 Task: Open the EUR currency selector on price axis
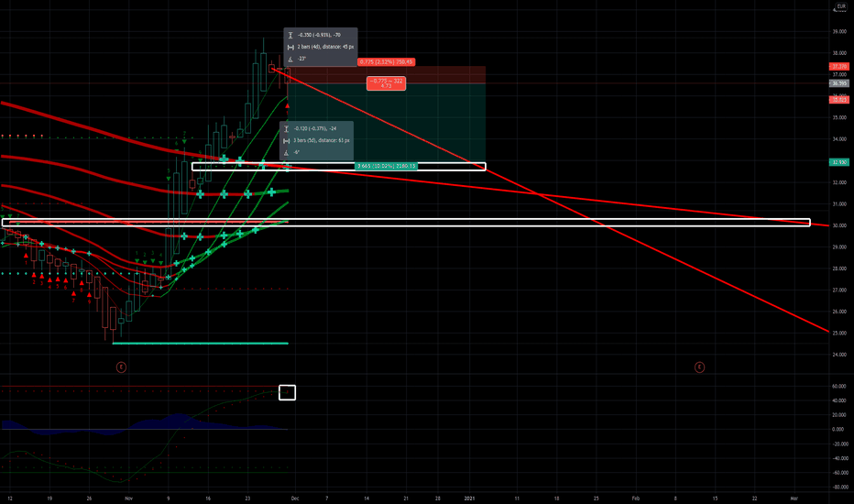[x=841, y=6]
